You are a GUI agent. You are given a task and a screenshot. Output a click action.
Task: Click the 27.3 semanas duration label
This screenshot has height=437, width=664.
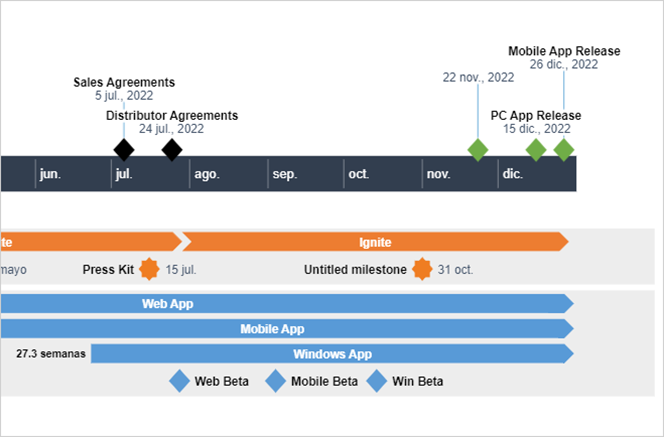tap(51, 353)
